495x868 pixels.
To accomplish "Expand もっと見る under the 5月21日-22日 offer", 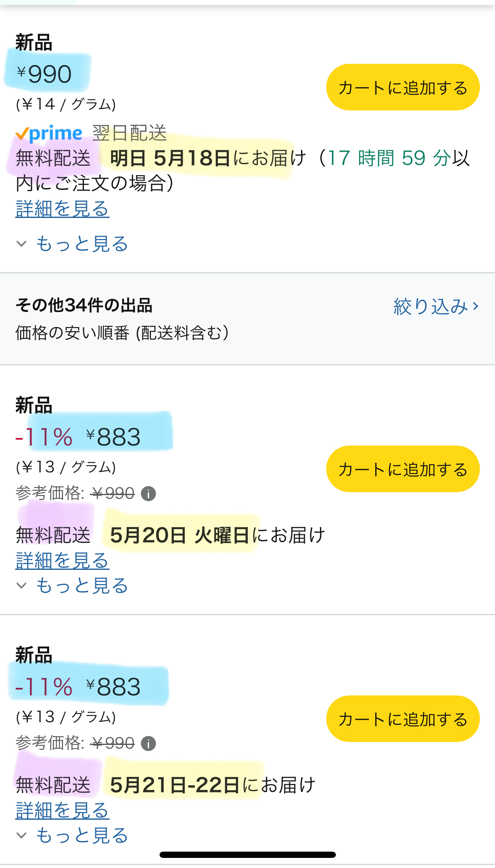I will [72, 835].
